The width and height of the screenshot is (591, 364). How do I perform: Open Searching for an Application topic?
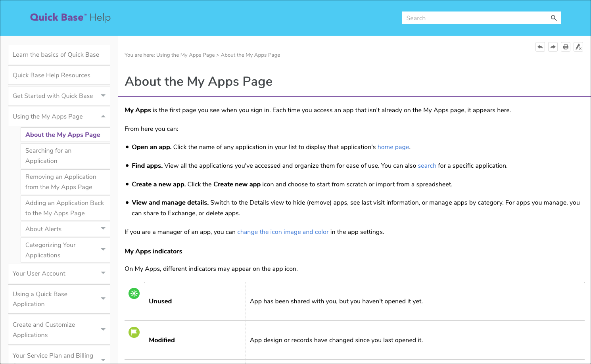coord(65,155)
